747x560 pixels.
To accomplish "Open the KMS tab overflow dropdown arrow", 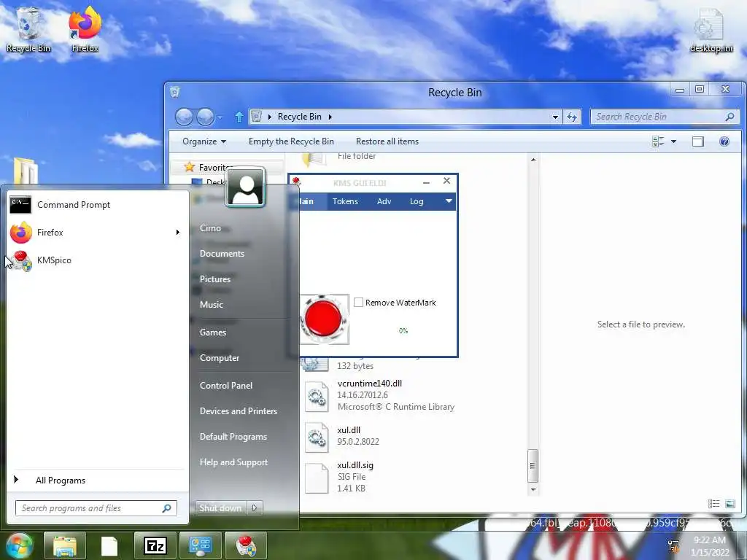I will tap(449, 201).
